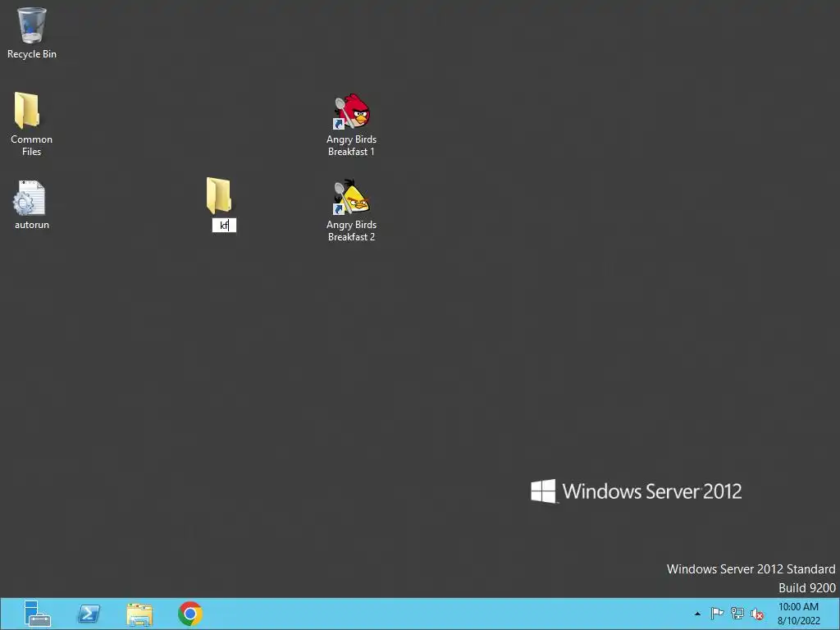The image size is (840, 630).
Task: Launch Windows PowerShell from the taskbar
Action: point(89,614)
